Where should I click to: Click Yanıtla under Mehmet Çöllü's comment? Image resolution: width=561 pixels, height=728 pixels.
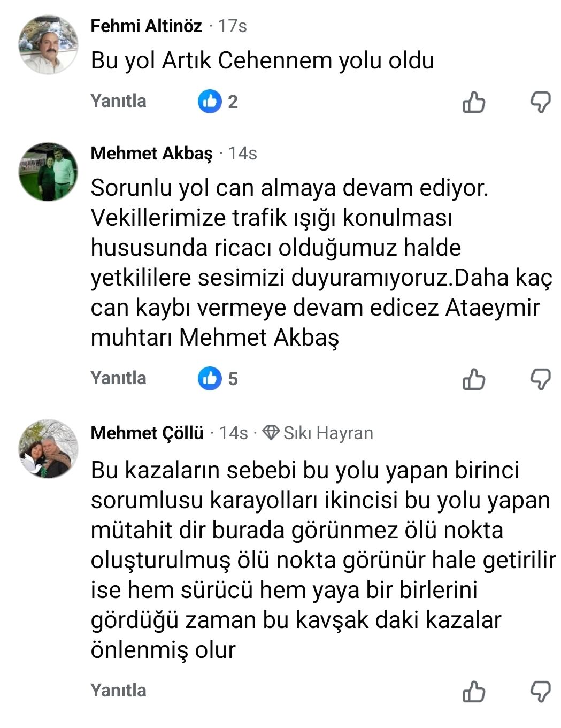click(119, 691)
